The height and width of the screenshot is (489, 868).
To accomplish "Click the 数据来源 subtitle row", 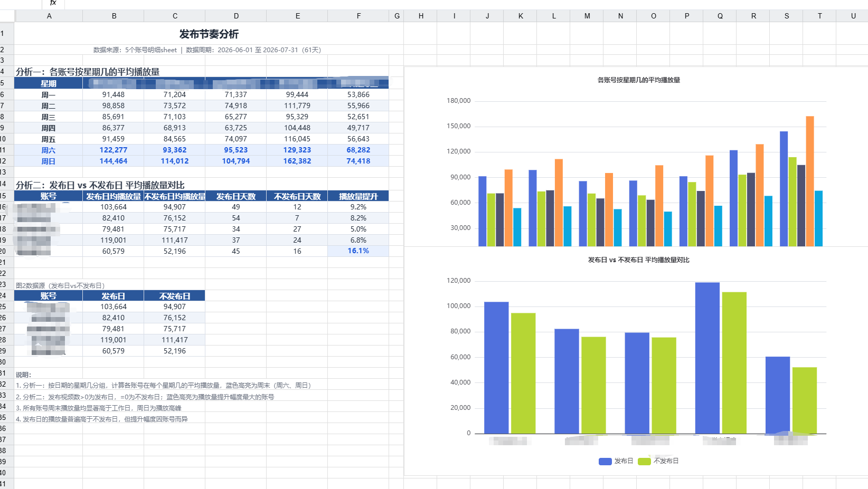I will (x=207, y=50).
